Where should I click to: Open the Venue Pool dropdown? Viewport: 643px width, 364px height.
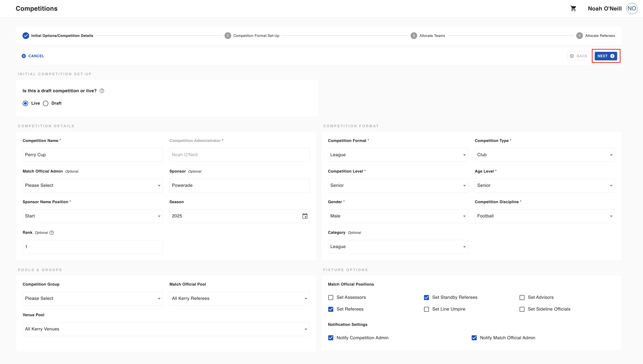point(166,329)
